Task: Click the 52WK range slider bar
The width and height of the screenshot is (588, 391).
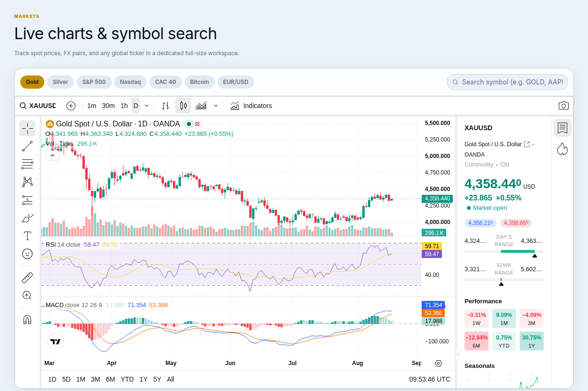Action: click(504, 280)
